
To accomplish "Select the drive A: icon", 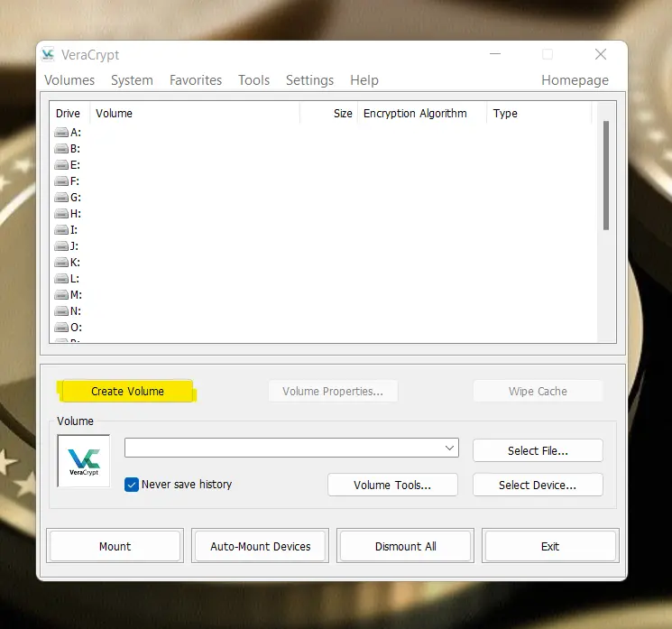I will pyautogui.click(x=61, y=133).
